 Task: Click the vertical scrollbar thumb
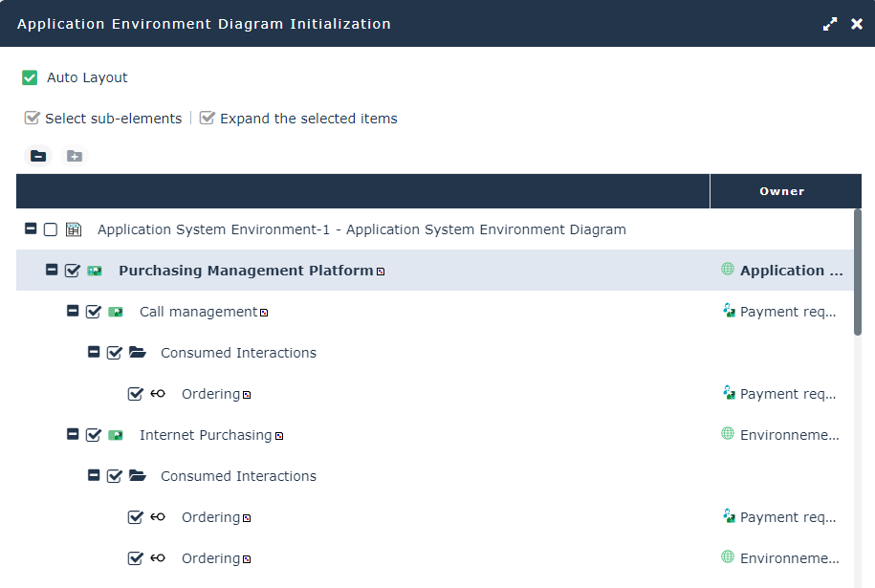[x=858, y=272]
